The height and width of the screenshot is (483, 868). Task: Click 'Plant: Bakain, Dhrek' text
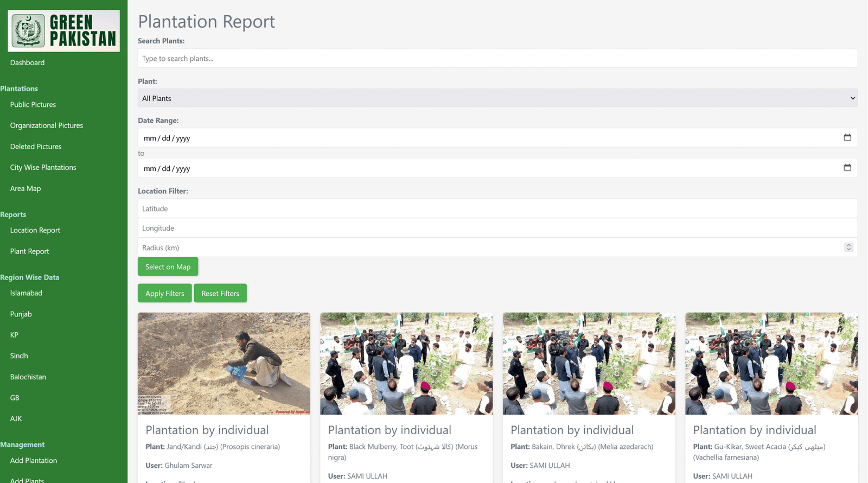pos(582,447)
